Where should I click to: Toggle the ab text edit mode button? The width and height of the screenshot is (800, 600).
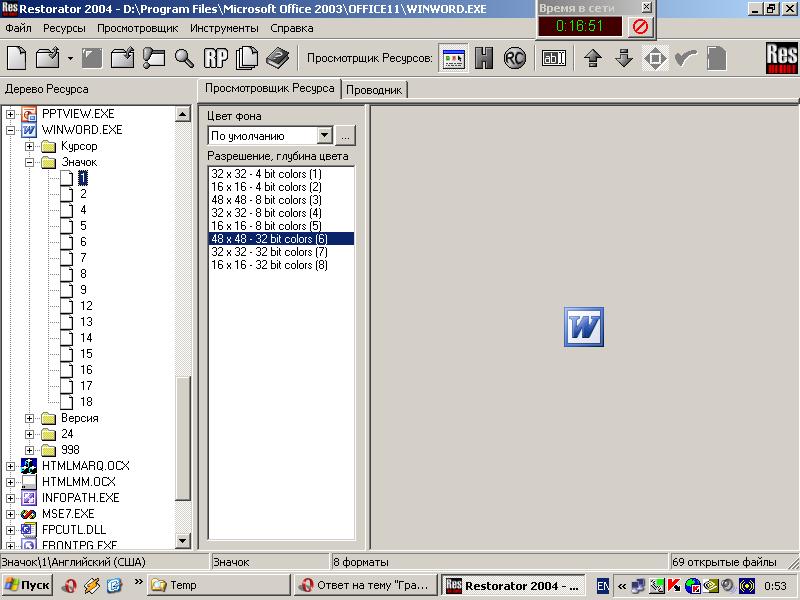pos(554,58)
